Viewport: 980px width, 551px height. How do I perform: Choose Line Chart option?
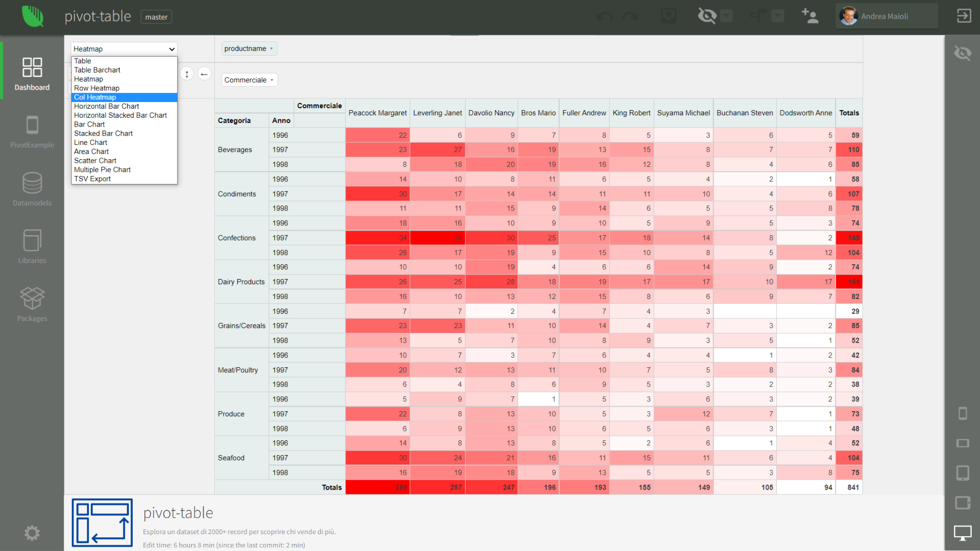[x=124, y=142]
